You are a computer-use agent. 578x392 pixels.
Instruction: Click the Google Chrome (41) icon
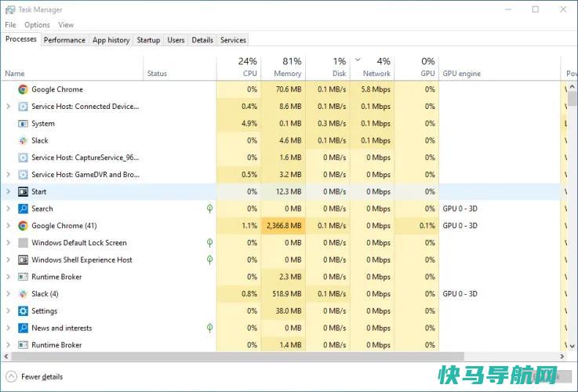pos(23,226)
